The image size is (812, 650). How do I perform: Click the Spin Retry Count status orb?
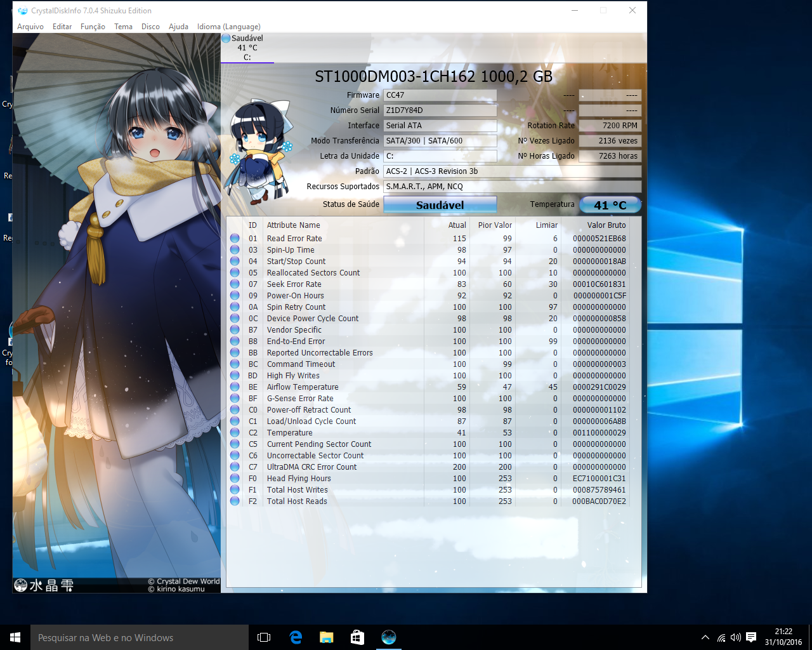[235, 307]
